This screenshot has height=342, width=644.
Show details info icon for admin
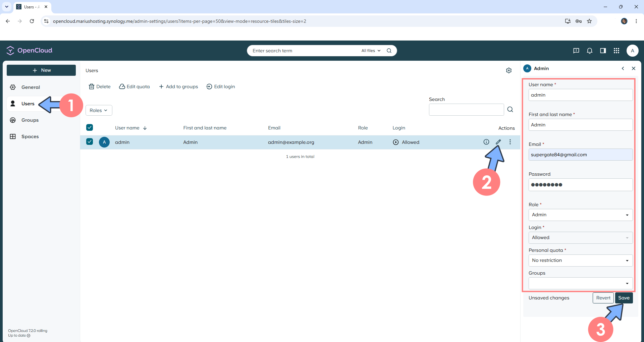tap(486, 142)
